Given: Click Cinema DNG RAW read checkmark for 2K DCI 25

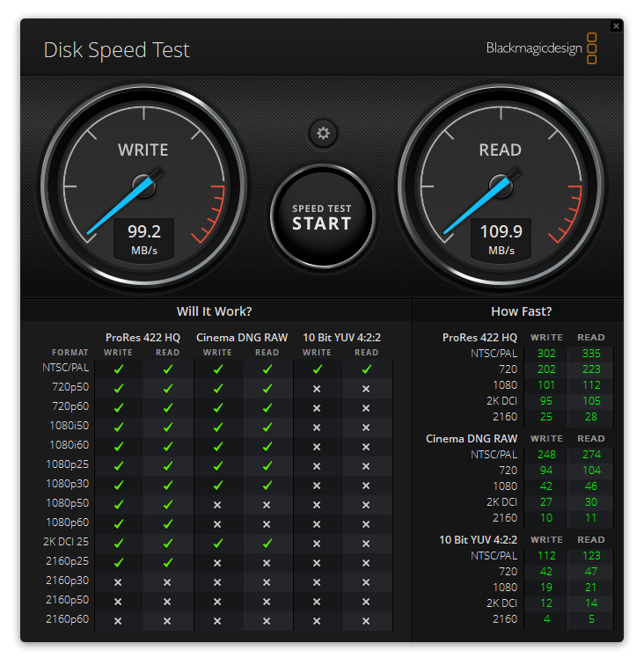Looking at the screenshot, I should [267, 544].
